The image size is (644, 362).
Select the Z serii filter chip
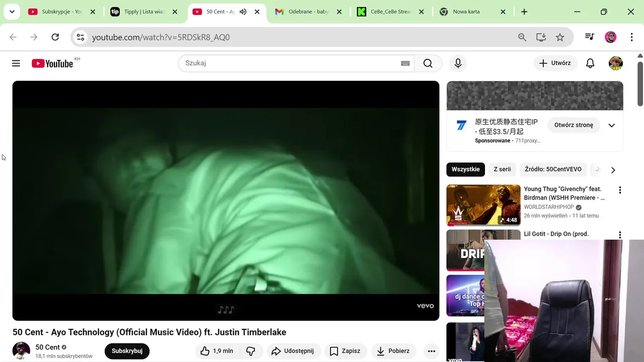click(x=502, y=169)
